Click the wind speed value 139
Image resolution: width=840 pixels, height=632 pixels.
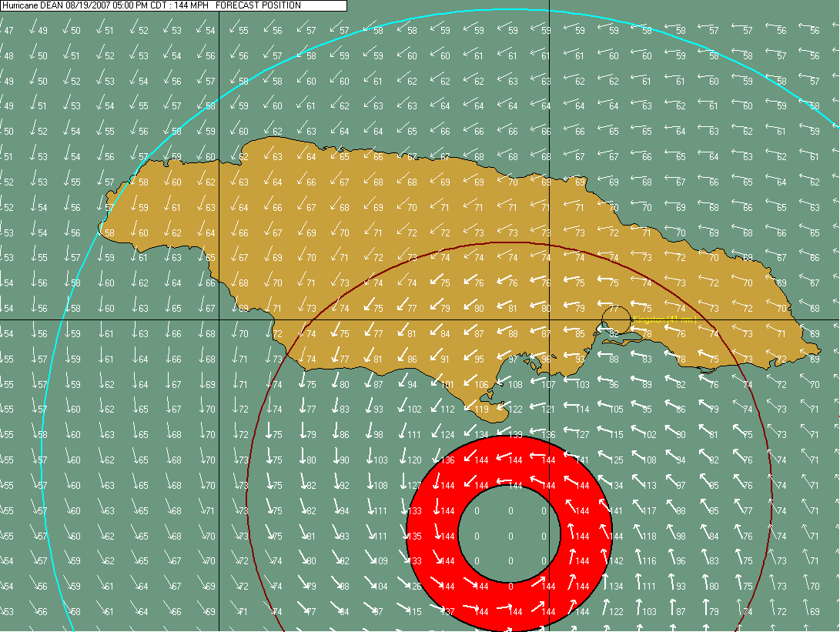tap(515, 435)
